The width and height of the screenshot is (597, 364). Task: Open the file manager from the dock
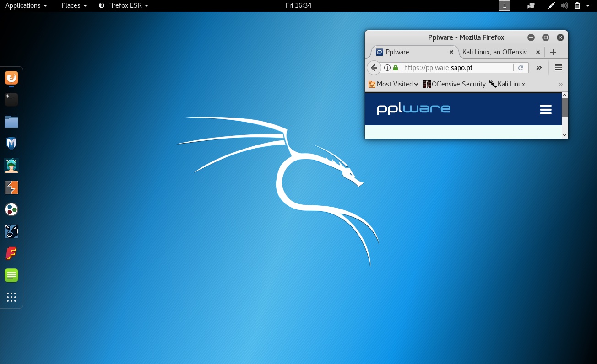coord(11,121)
